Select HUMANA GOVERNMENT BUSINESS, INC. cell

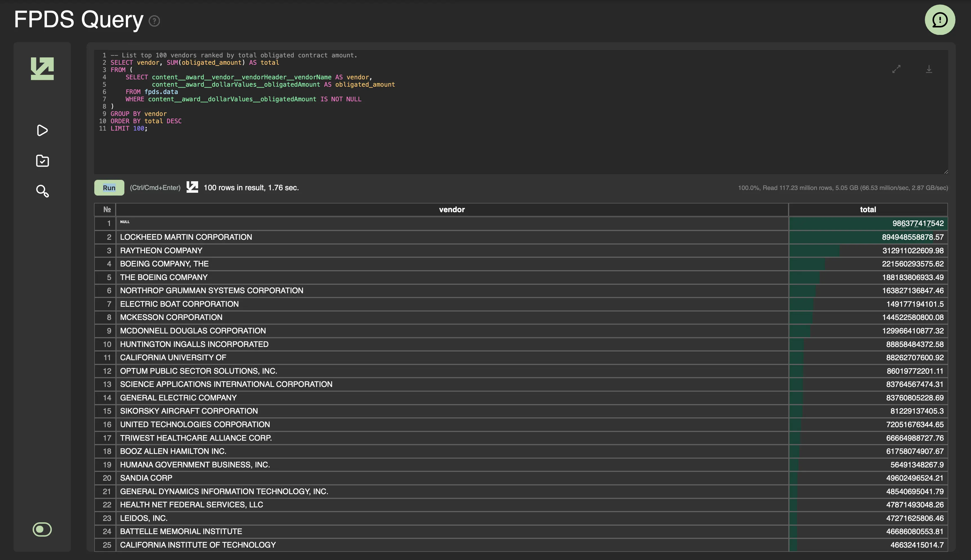(x=452, y=465)
